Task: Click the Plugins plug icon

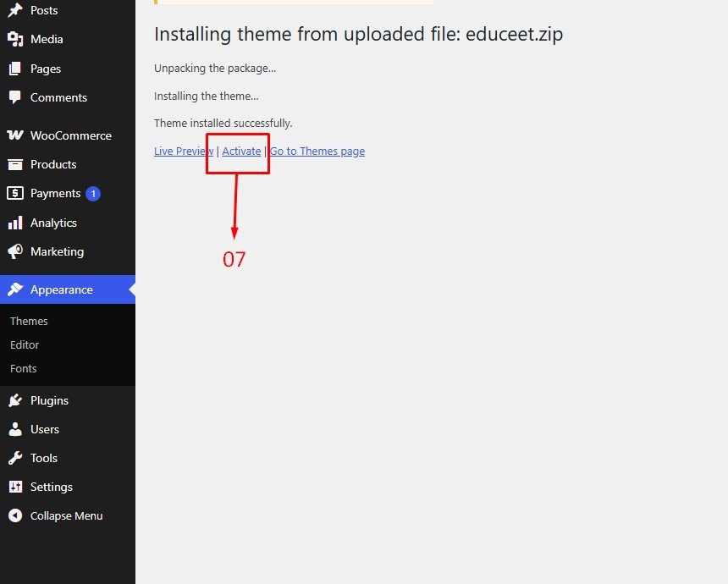Action: tap(15, 400)
